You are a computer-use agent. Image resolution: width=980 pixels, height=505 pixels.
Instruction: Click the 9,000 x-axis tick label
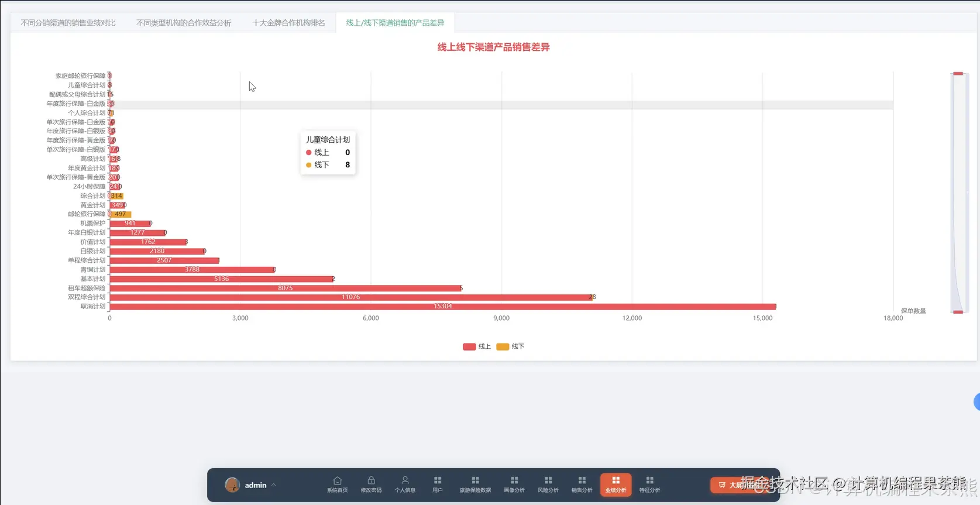pyautogui.click(x=501, y=318)
